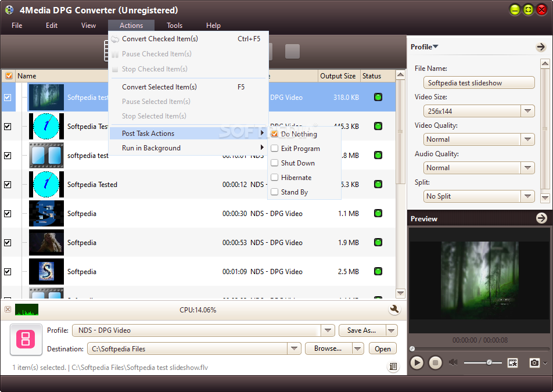Open the Video Quality dropdown
The width and height of the screenshot is (553, 392).
tap(527, 139)
